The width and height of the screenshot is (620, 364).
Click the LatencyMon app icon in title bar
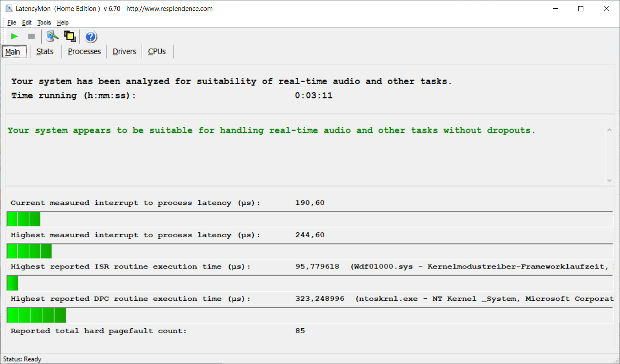click(x=9, y=9)
